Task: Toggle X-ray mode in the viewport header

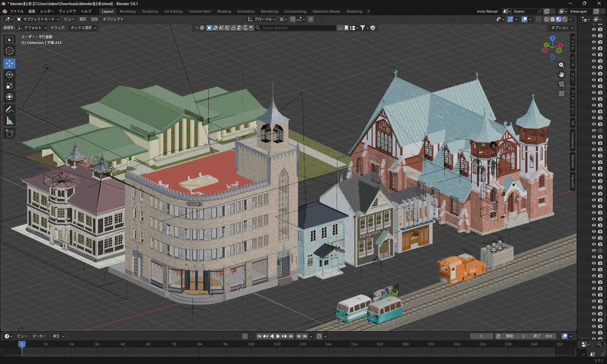Action: click(538, 19)
